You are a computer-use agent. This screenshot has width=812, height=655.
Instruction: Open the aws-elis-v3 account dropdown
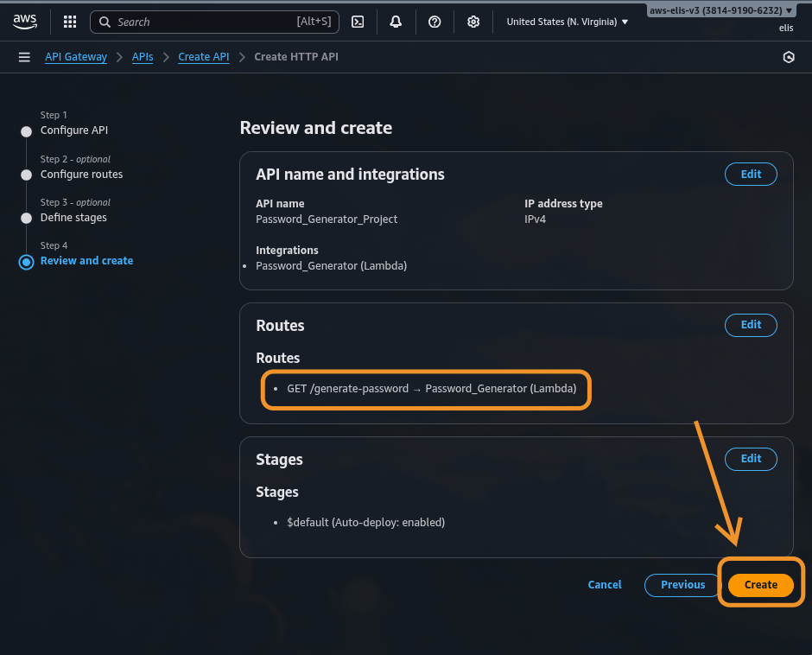pyautogui.click(x=720, y=10)
